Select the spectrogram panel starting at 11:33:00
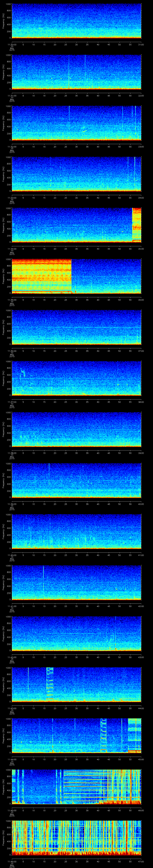 [x=76, y=174]
